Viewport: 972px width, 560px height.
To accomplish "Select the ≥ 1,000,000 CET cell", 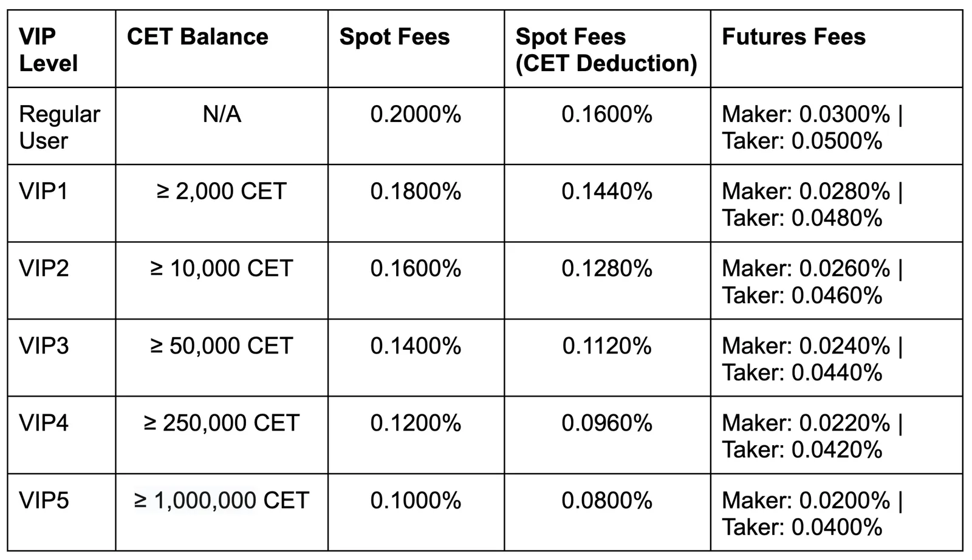I will tap(222, 512).
